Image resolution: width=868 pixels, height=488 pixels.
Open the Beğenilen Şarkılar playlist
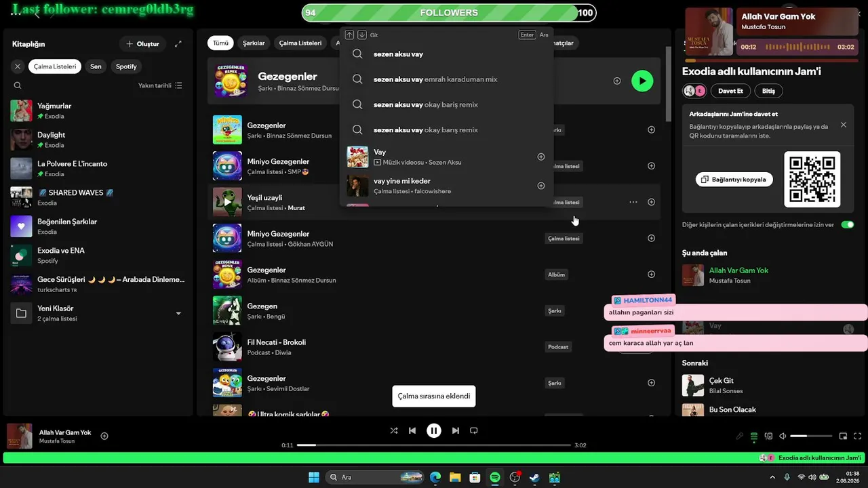click(x=98, y=226)
